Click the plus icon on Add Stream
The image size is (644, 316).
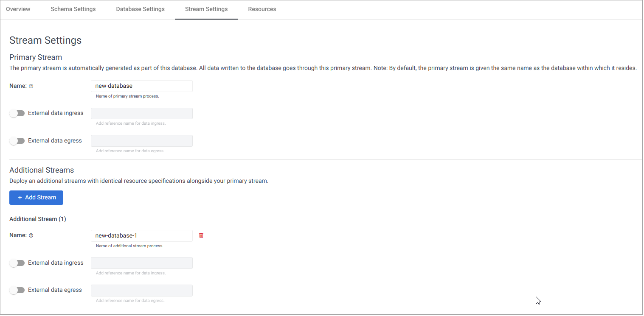20,198
